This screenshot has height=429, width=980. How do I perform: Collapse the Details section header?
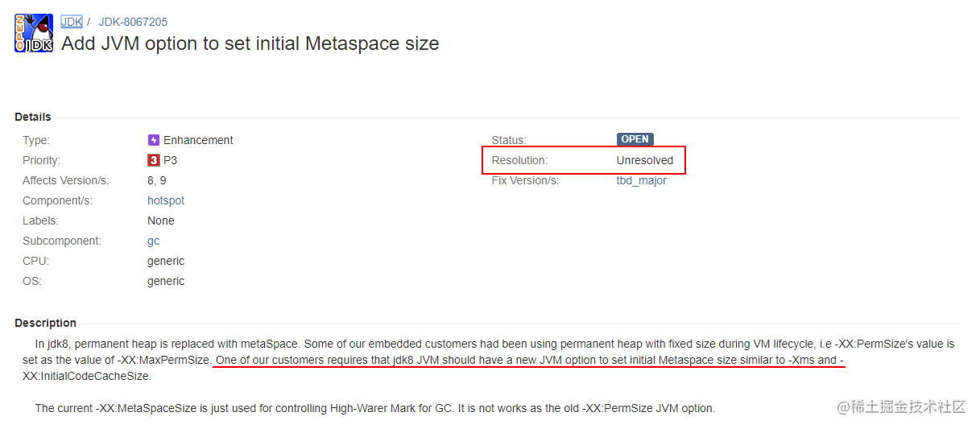pos(33,117)
